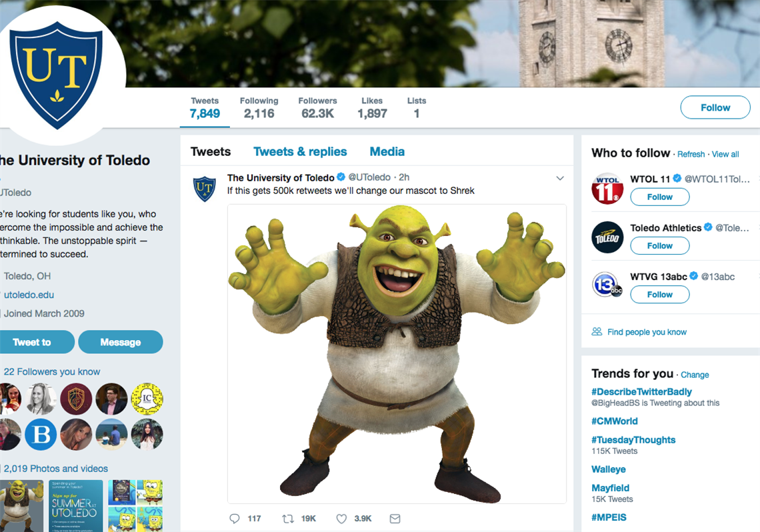Image resolution: width=760 pixels, height=532 pixels.
Task: Open the Shrek image in the tweet
Action: click(x=397, y=354)
